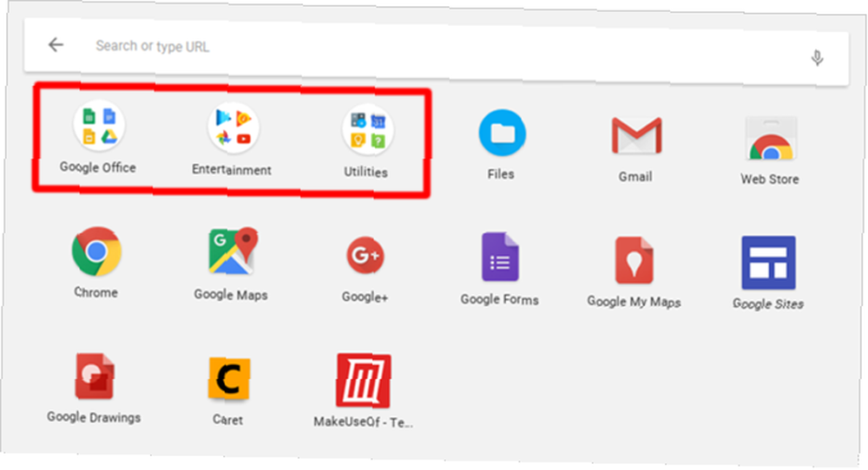
Task: Open the Utilities folder
Action: (367, 130)
